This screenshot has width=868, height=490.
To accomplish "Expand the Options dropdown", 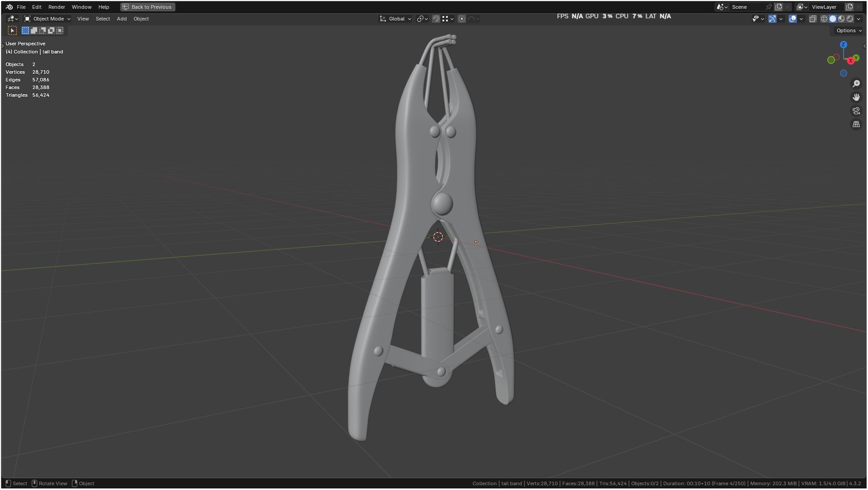I will 849,30.
